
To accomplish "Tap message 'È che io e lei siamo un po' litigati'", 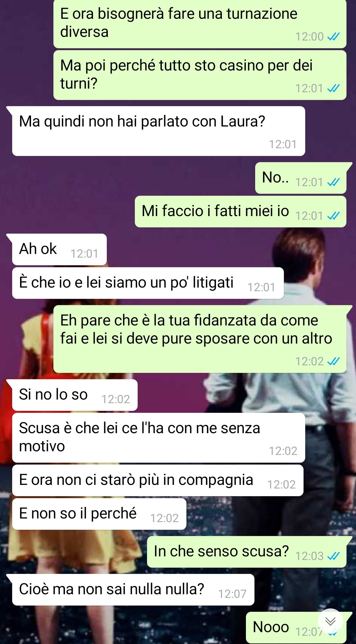I will tap(148, 283).
